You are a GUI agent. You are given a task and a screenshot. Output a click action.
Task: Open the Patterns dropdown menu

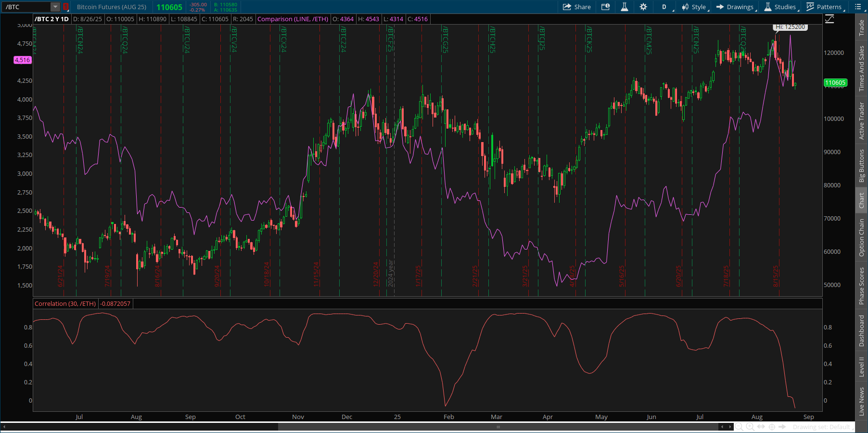pos(824,7)
